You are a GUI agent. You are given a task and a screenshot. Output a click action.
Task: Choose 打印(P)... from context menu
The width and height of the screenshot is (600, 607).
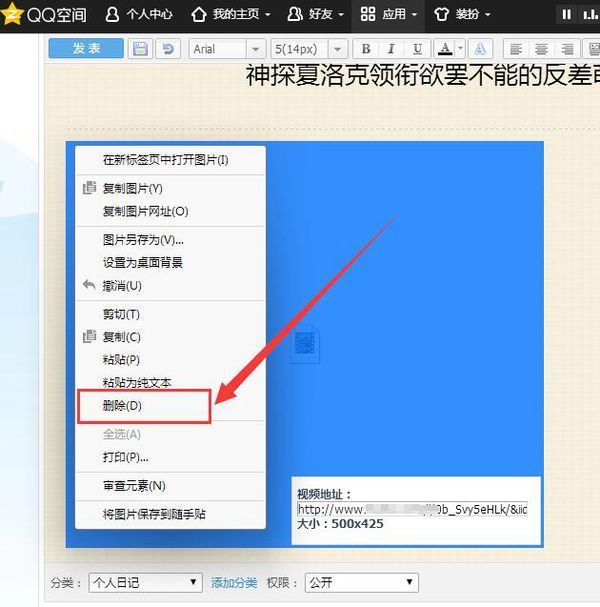(x=170, y=457)
